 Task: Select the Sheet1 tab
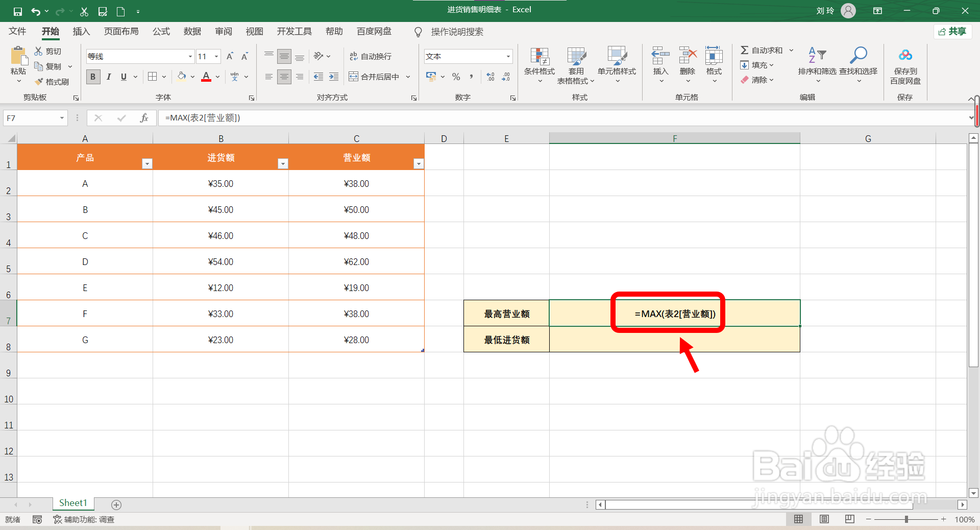pos(73,503)
